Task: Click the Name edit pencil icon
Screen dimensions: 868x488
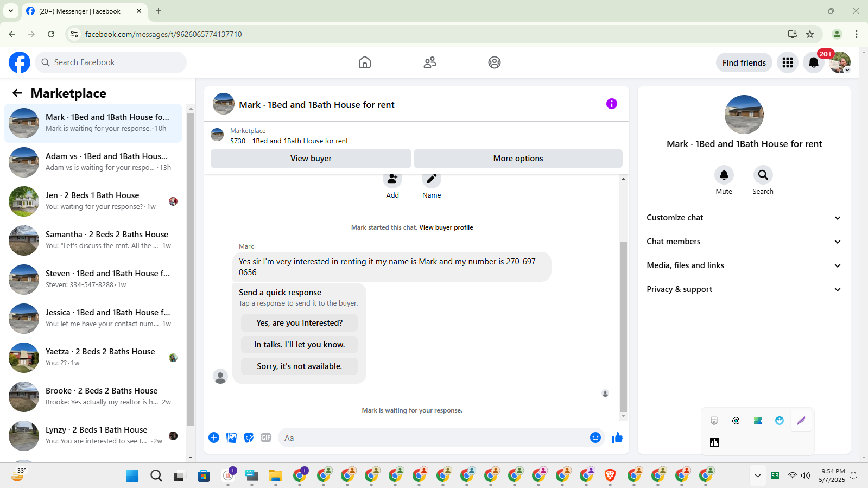Action: pos(432,179)
